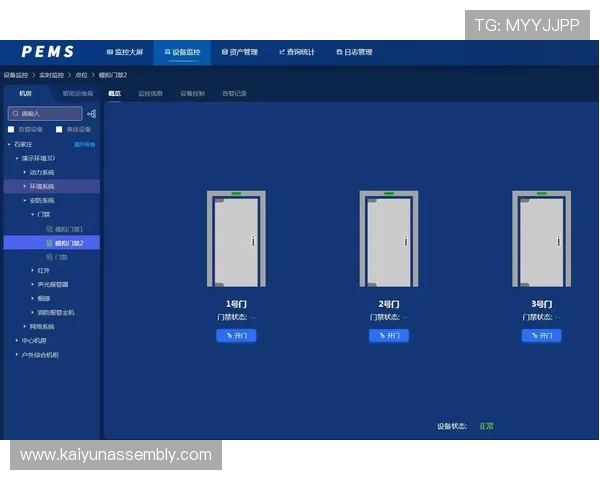This screenshot has width=600, height=480.
Task: Enable the 告警设备 checkbox
Action: point(11,129)
